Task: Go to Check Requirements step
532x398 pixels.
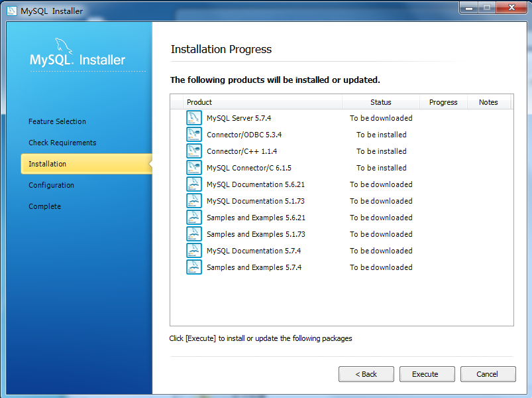Action: (x=62, y=143)
